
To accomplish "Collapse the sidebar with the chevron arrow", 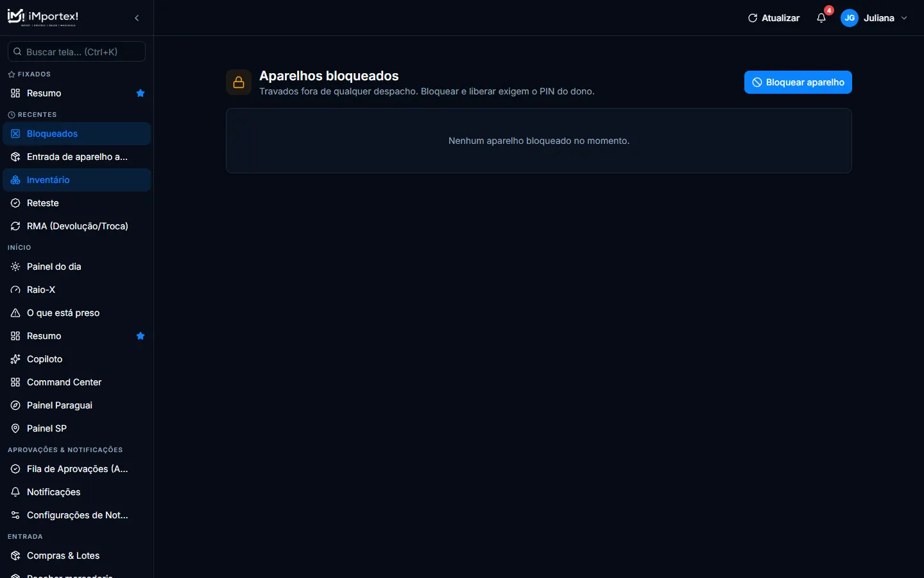I will click(137, 18).
